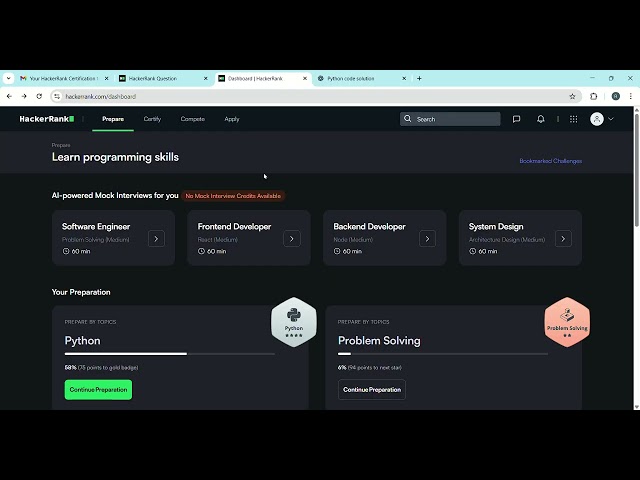
Task: Open a new browser tab
Action: (419, 78)
